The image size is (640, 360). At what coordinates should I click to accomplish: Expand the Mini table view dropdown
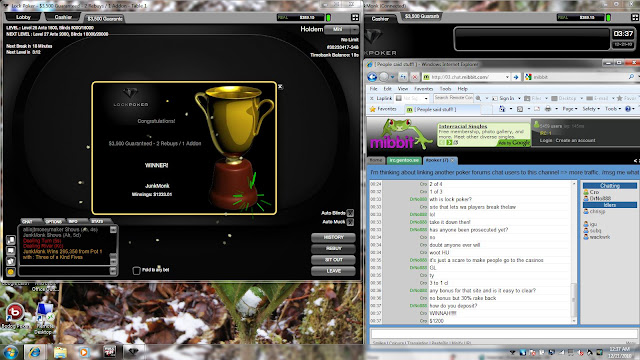(354, 29)
